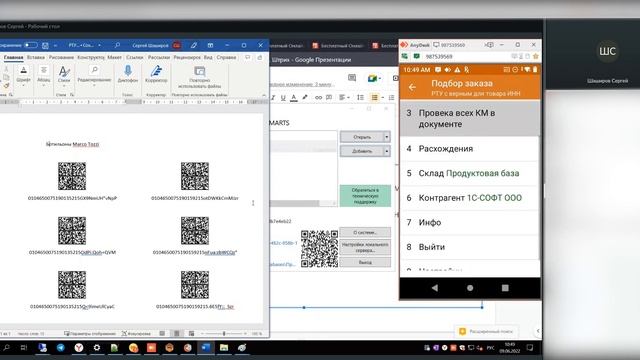Viewport: 640px width, 360px height.
Task: Click the Фокусировка focus mode button
Action: (136, 333)
